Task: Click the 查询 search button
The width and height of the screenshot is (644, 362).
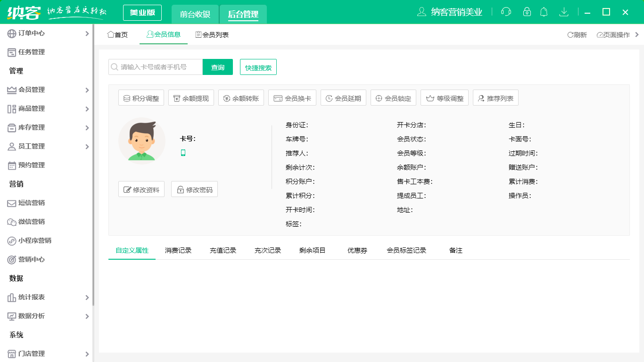Action: point(218,67)
